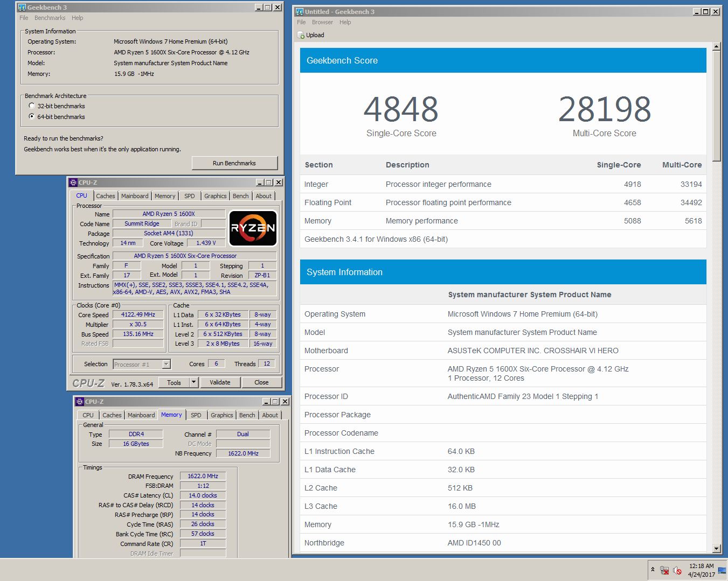Switch to Bench tab in Memory tab window

coord(247,415)
